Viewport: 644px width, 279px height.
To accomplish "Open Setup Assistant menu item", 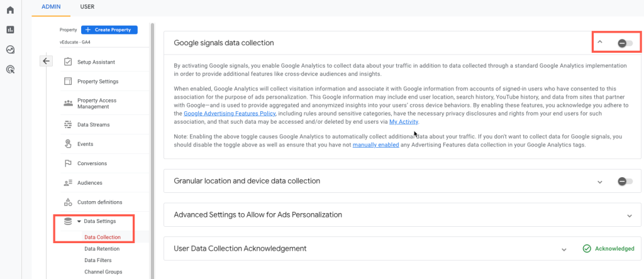I will click(96, 62).
